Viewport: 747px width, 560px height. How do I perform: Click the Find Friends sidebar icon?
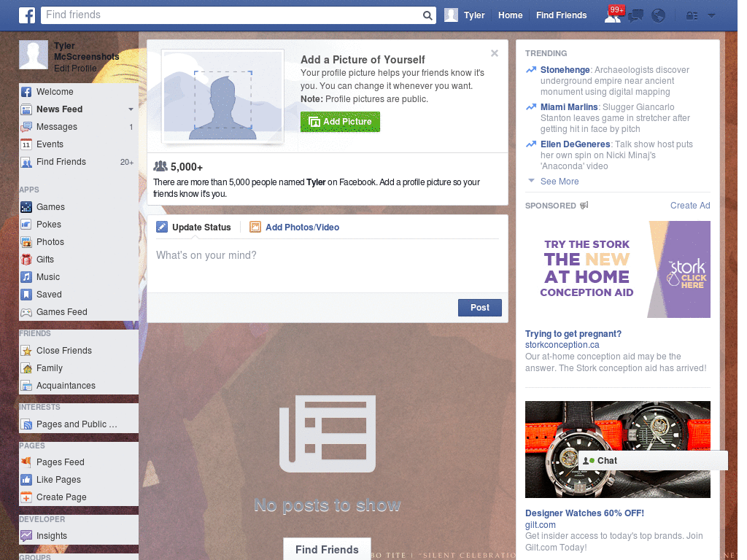pos(26,162)
